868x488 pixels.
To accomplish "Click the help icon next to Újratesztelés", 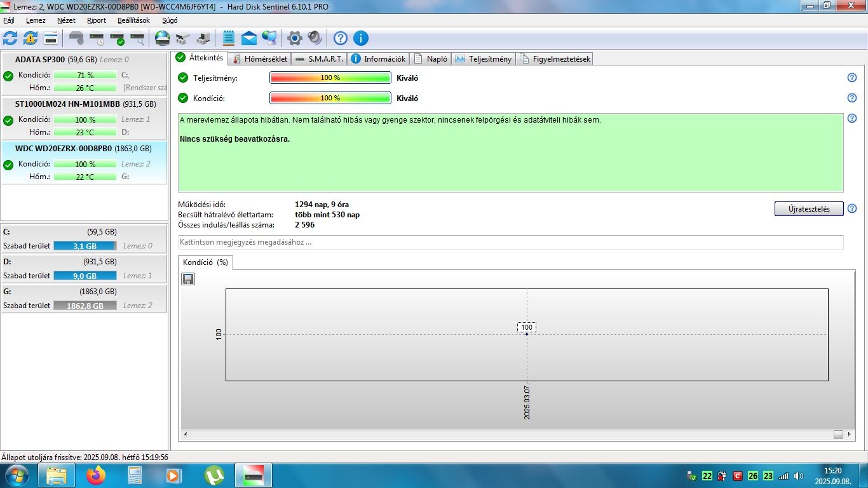I will coord(852,208).
